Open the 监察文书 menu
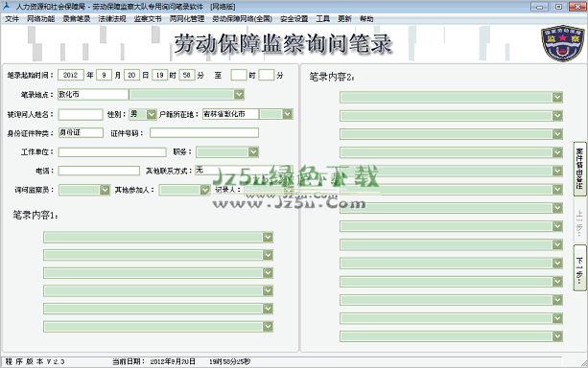Image resolution: width=588 pixels, height=368 pixels. tap(148, 19)
